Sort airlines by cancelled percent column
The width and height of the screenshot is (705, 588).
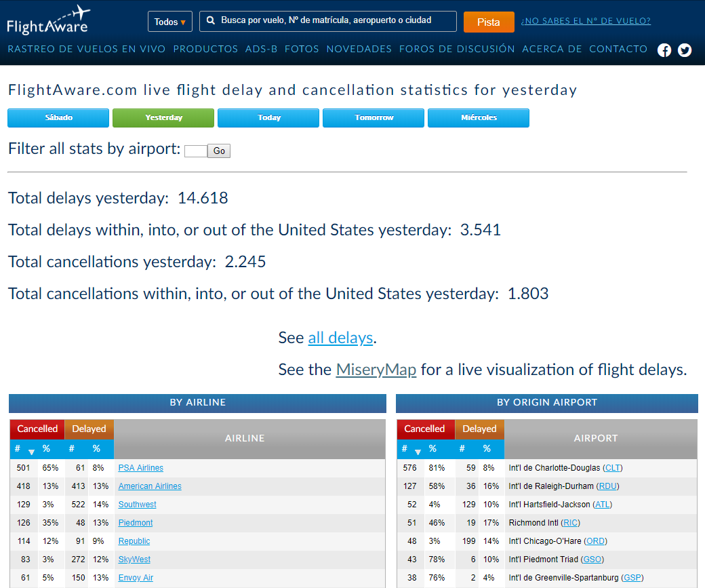pyautogui.click(x=46, y=448)
